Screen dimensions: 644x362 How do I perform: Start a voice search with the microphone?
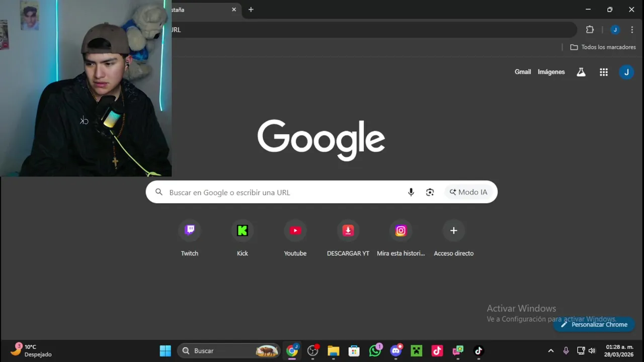(411, 192)
